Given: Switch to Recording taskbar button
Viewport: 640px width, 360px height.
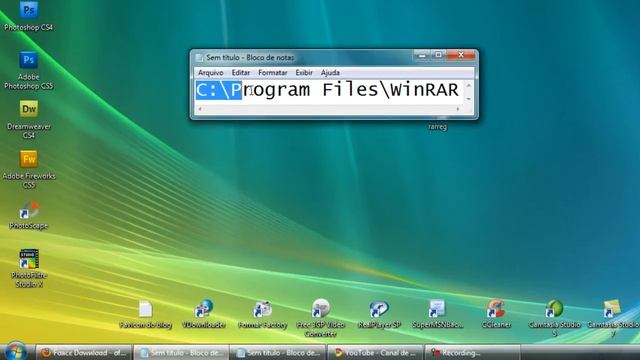Looking at the screenshot, I should pos(472,353).
